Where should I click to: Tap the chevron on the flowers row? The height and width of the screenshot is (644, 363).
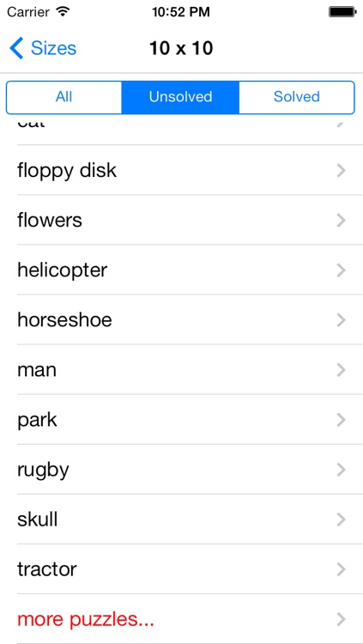point(341,221)
